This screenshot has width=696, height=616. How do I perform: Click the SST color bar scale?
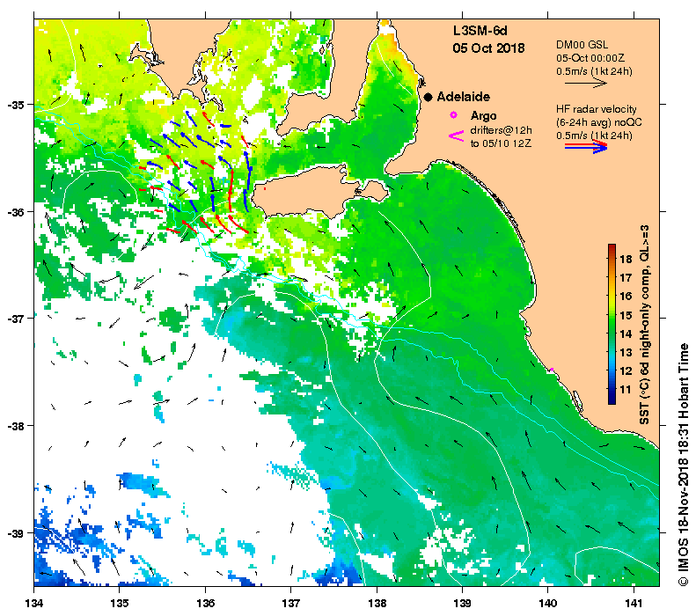click(612, 324)
